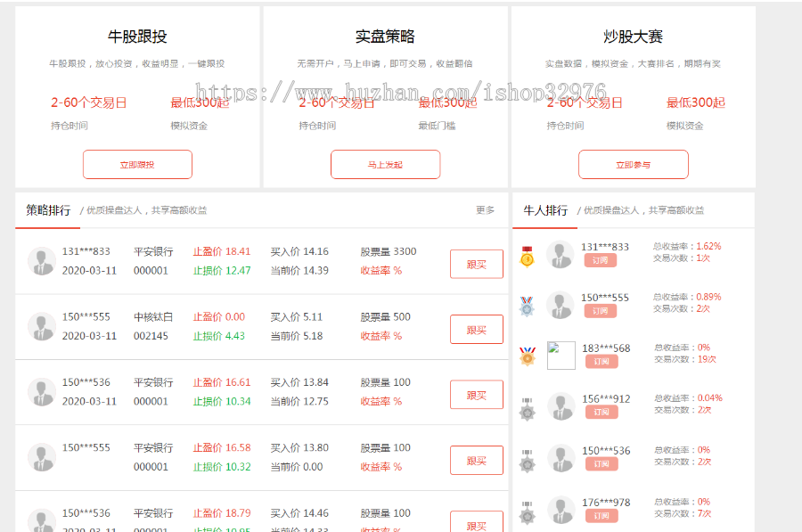
Task: Click 立即参与 under 炒股大赛
Action: click(634, 164)
